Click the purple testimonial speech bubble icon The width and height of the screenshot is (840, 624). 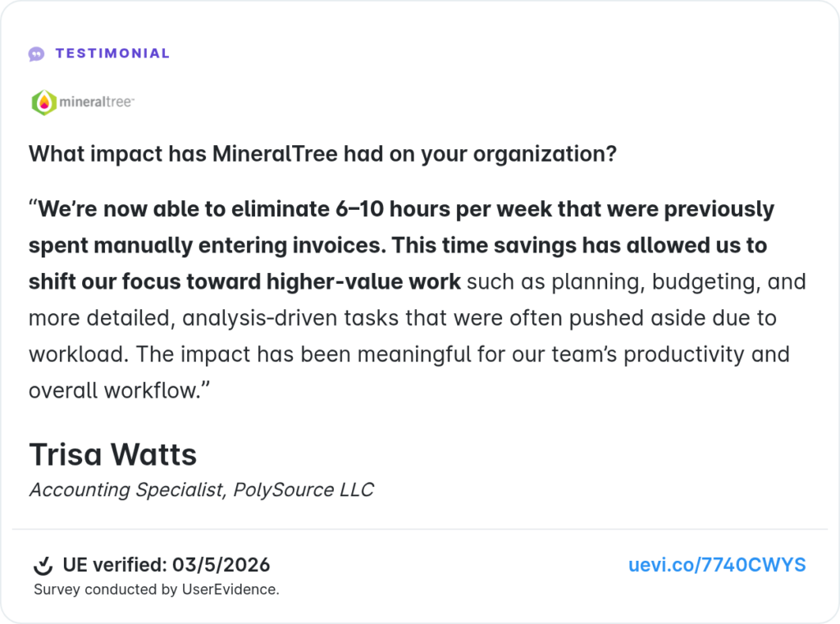pyautogui.click(x=36, y=54)
